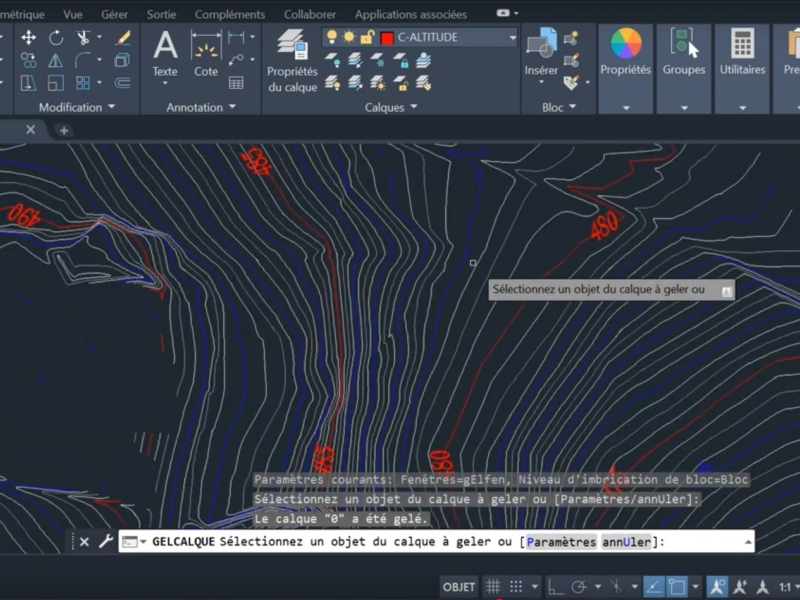This screenshot has height=600, width=800.
Task: Open the Gérer ribbon tab
Action: pyautogui.click(x=114, y=14)
